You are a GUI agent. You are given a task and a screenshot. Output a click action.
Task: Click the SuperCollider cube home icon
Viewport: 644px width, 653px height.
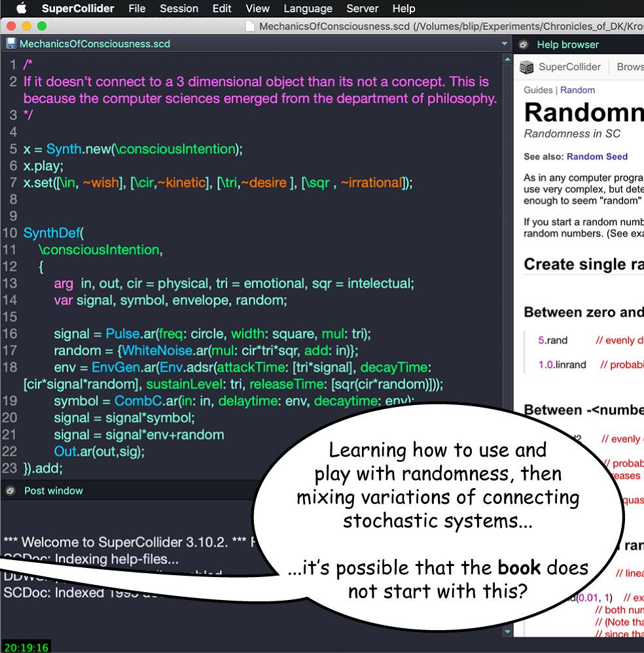coord(527,67)
